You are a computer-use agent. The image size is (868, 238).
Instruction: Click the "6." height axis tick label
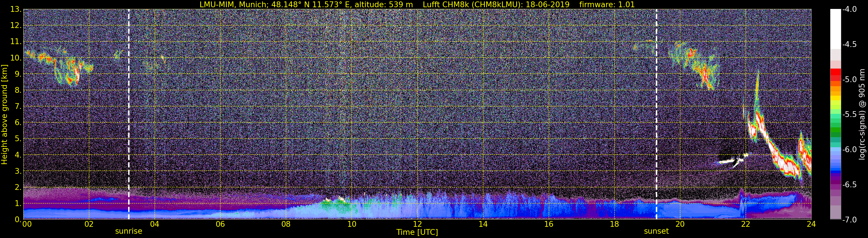[18, 123]
